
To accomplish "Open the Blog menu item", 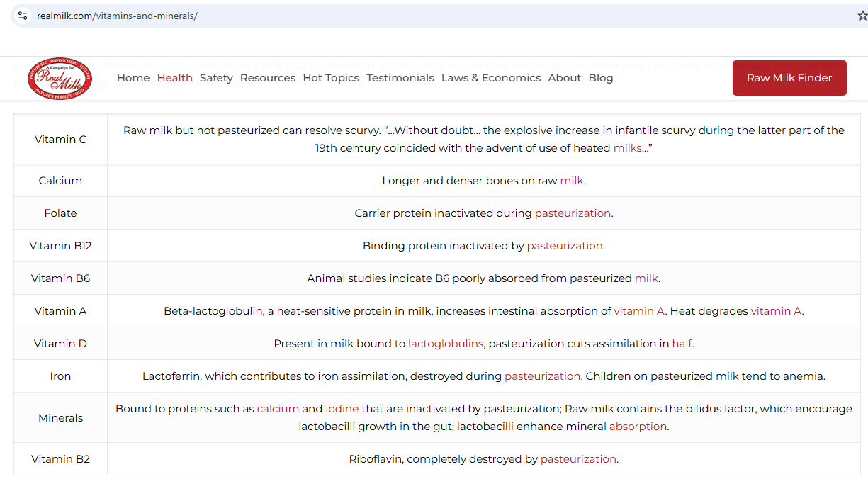I will pyautogui.click(x=601, y=78).
